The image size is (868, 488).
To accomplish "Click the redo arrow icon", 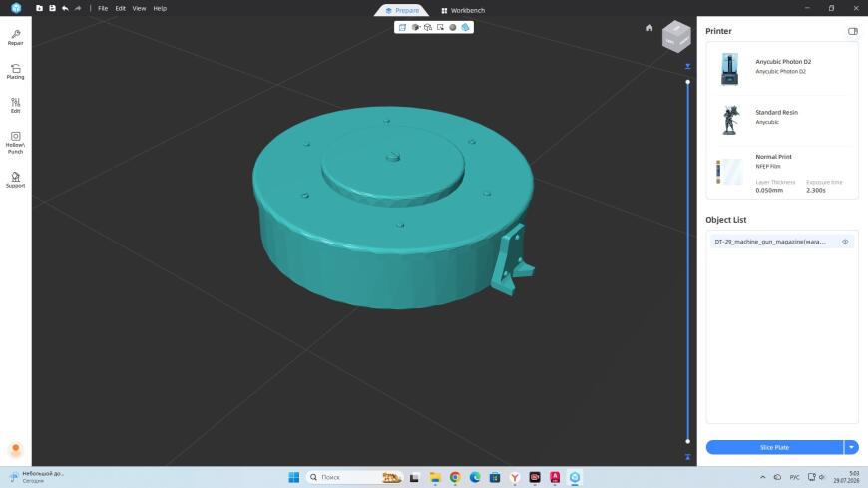I will [78, 8].
